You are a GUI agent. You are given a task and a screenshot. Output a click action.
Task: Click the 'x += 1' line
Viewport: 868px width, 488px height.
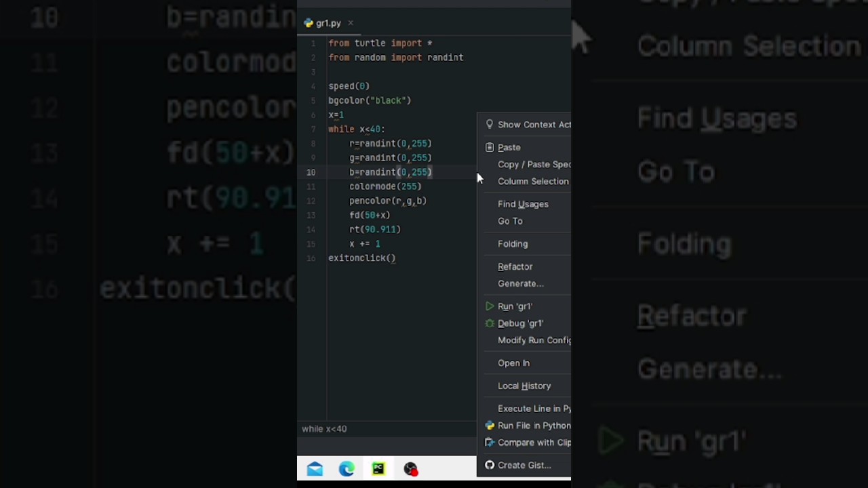(365, 244)
